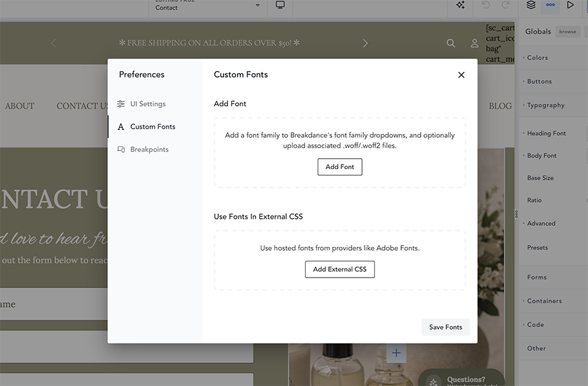This screenshot has height=386, width=588.
Task: Open the layers stack icon
Action: [531, 5]
